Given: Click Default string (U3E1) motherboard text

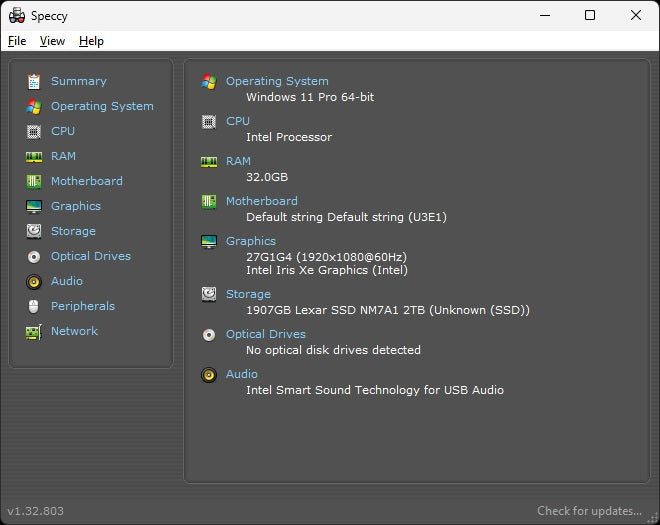Looking at the screenshot, I should (x=346, y=217).
